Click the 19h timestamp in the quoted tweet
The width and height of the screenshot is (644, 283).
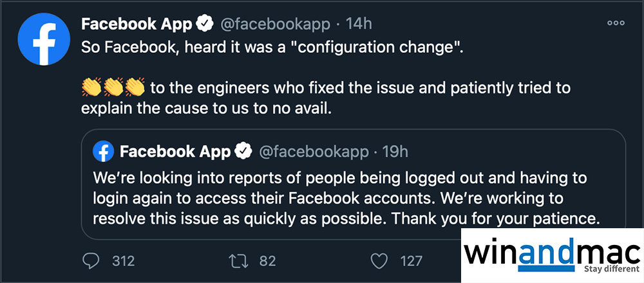click(x=395, y=152)
